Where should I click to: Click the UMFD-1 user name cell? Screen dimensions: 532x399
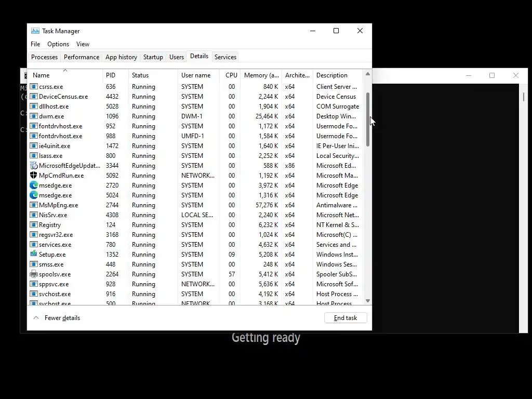pyautogui.click(x=193, y=136)
